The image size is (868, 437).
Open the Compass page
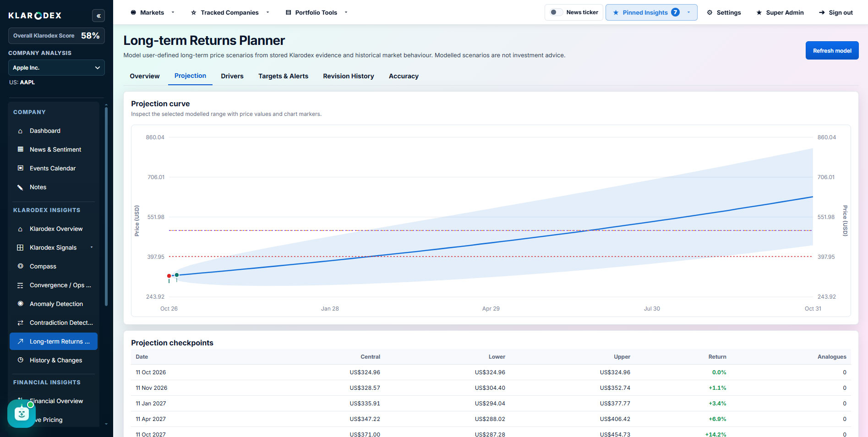[43, 267]
